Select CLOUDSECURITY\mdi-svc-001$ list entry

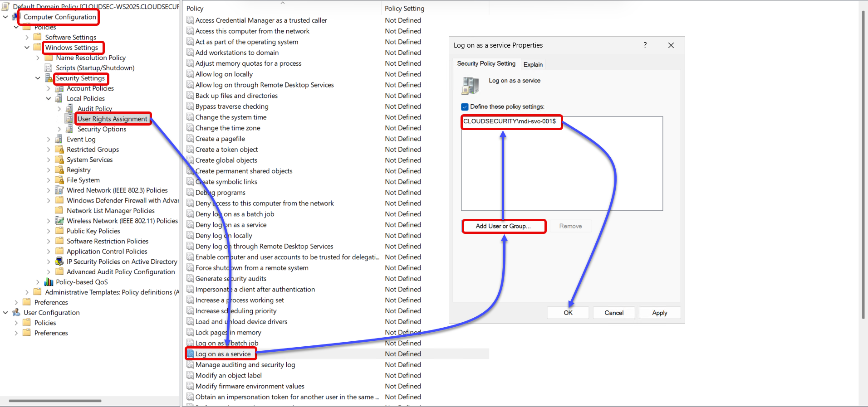[x=510, y=121]
